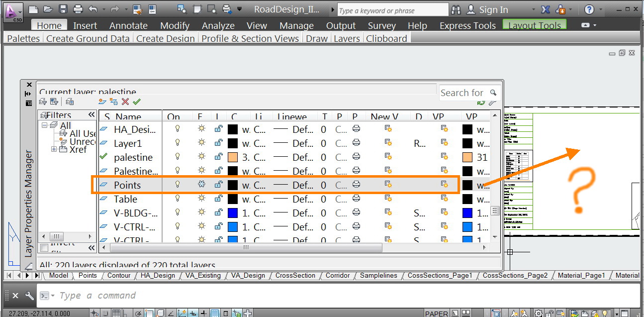Click the VP Freeze icon for Points layer
Screen dimensions: 644x317
tap(445, 185)
